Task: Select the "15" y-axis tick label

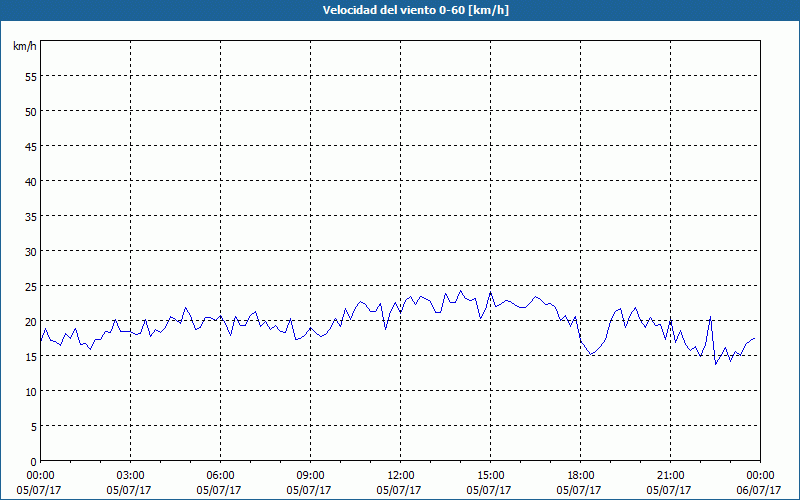Action: click(x=31, y=357)
